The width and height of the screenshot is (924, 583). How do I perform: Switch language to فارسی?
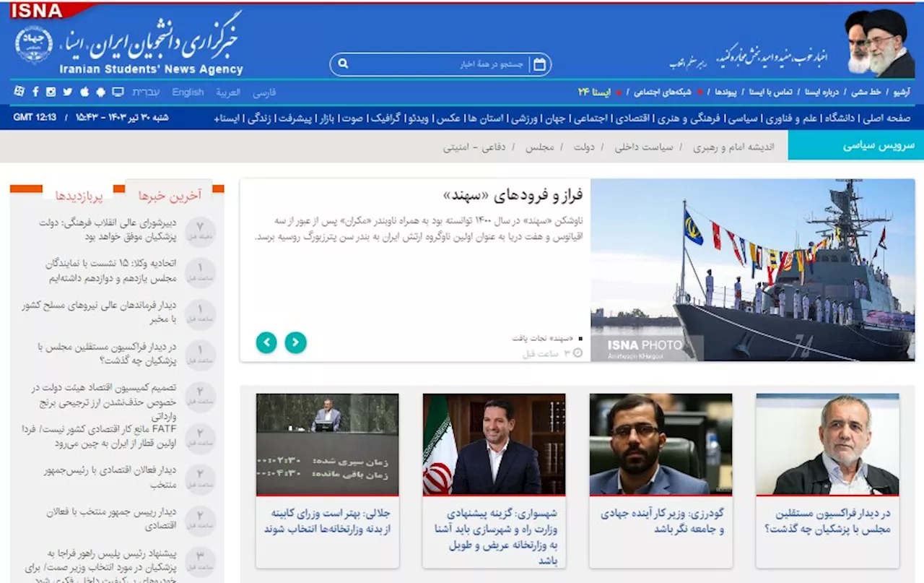coord(264,92)
